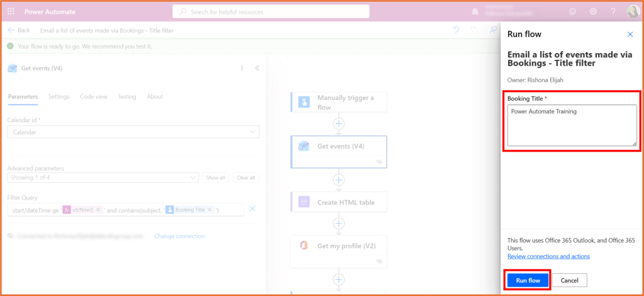Open Review connections and actions link
This screenshot has width=644, height=296.
[548, 256]
